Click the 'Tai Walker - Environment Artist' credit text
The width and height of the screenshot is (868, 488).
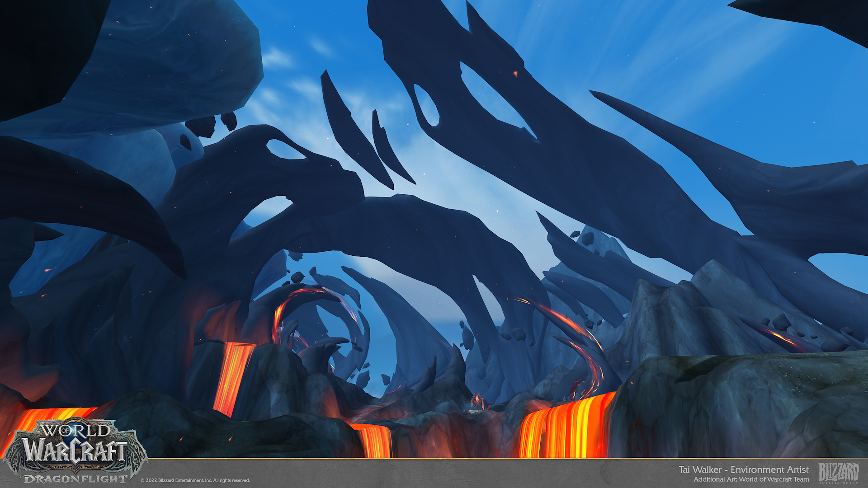(x=743, y=470)
